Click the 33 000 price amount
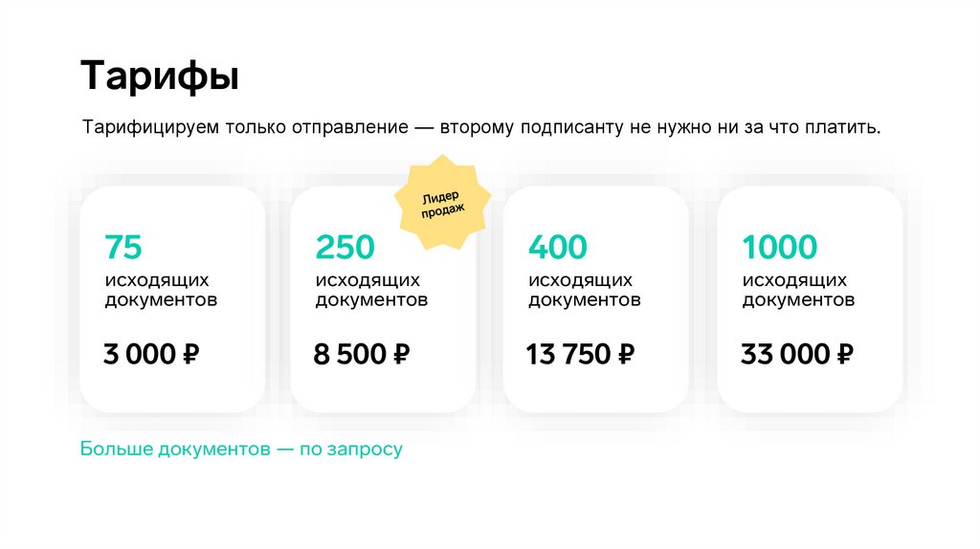 point(785,355)
